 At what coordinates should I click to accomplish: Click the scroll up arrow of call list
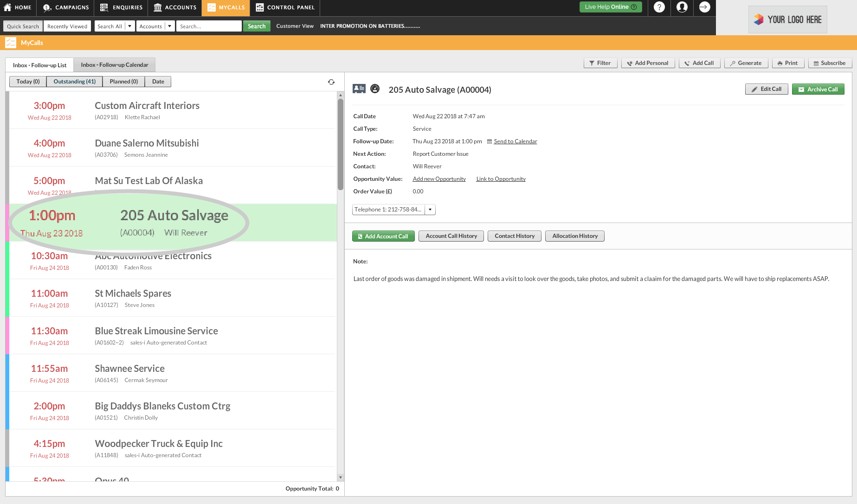(x=341, y=95)
